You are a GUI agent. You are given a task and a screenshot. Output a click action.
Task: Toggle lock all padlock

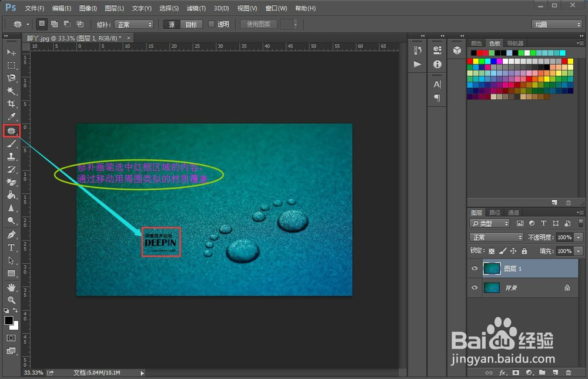click(x=524, y=251)
